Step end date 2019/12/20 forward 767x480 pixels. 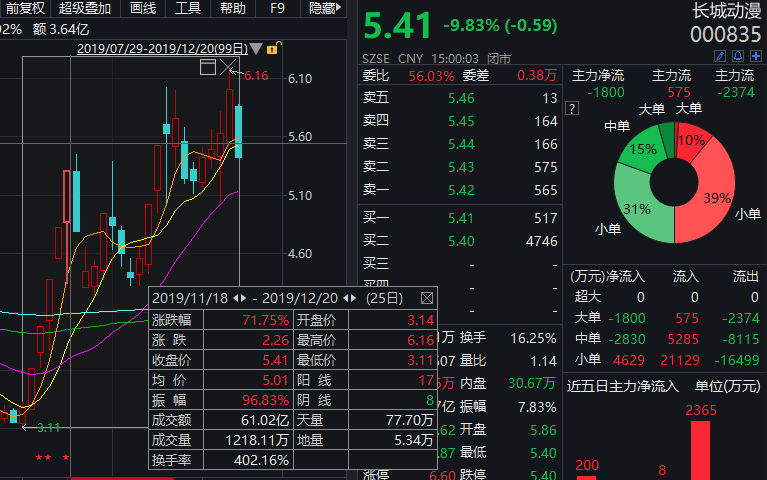(353, 298)
